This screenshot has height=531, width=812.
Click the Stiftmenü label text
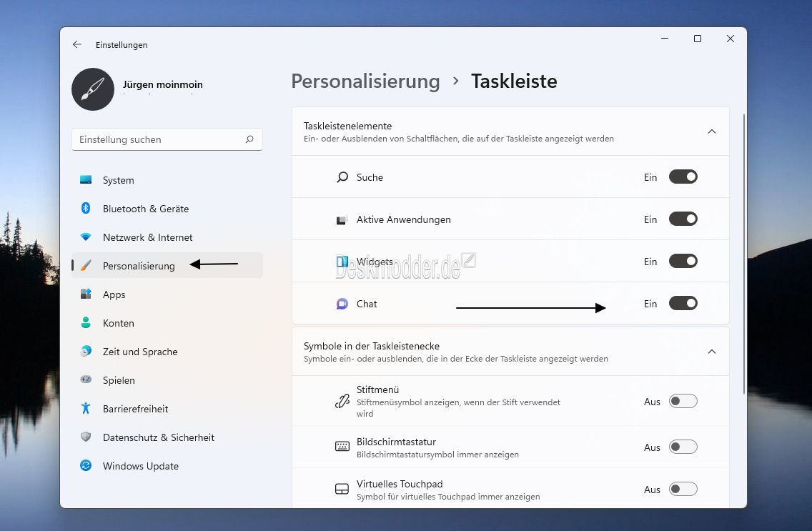pyautogui.click(x=377, y=389)
